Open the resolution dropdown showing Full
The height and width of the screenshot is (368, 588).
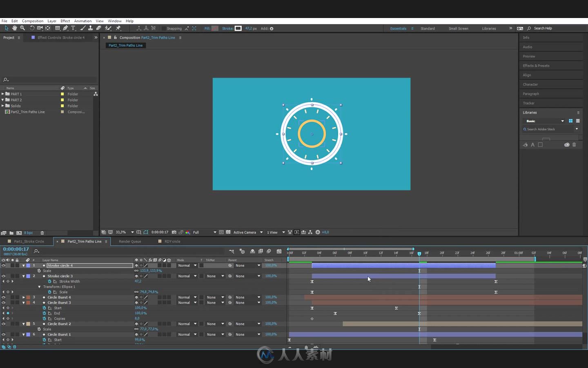click(205, 232)
